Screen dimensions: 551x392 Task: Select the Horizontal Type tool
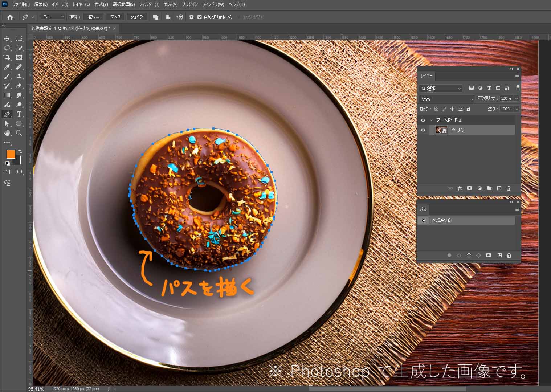19,114
